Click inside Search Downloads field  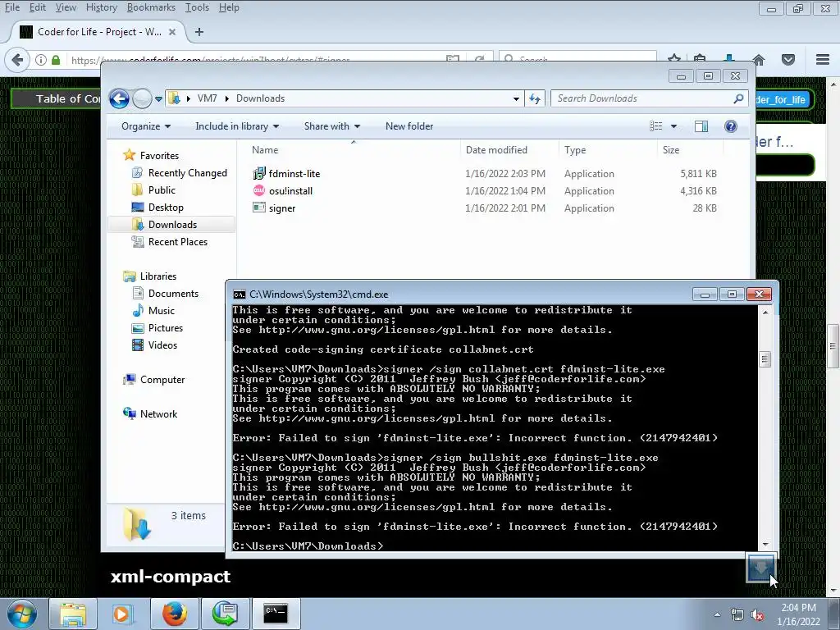641,98
